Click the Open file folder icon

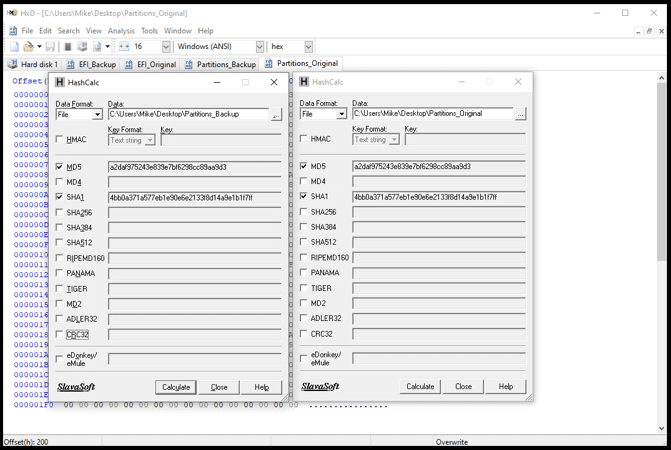29,47
